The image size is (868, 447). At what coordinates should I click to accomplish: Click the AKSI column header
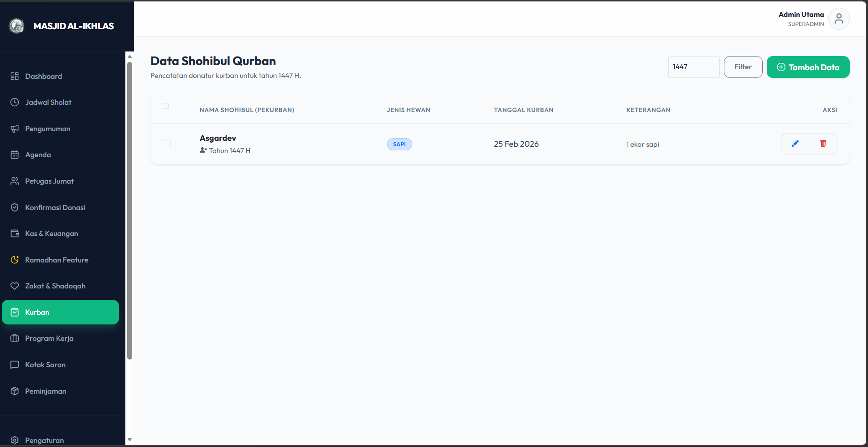(830, 110)
